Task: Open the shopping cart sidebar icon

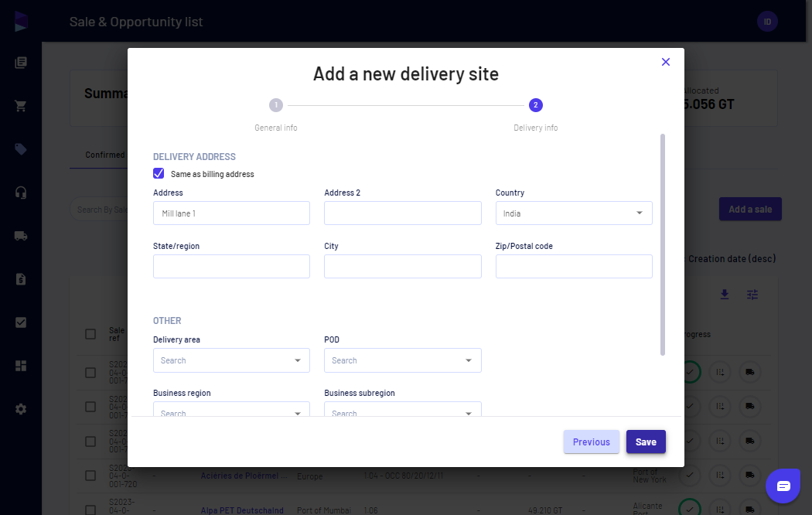Action: point(21,106)
